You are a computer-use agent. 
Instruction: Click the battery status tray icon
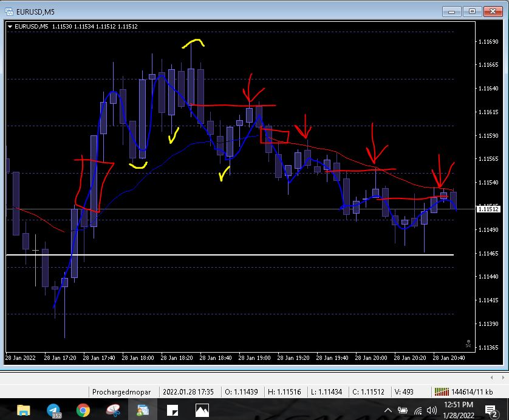[x=403, y=410]
